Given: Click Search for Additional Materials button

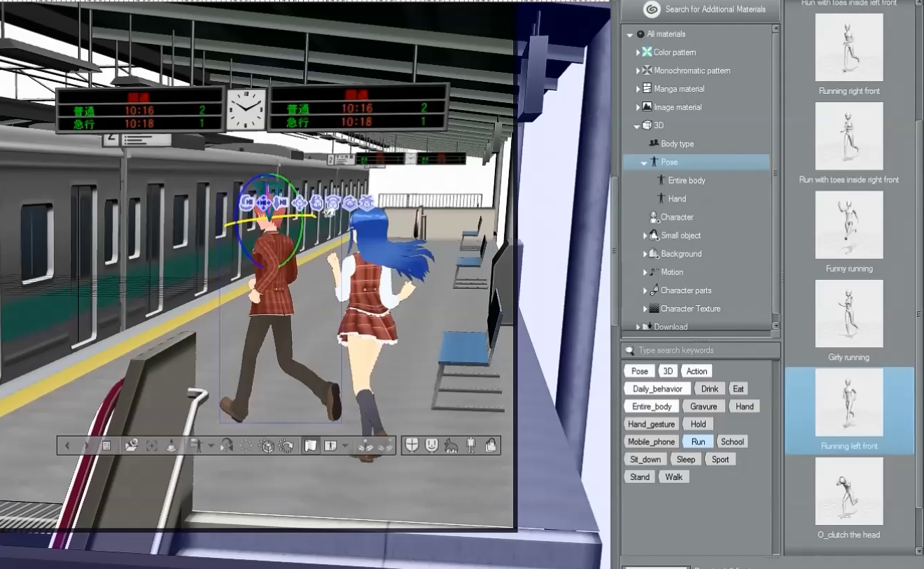Looking at the screenshot, I should click(x=714, y=9).
